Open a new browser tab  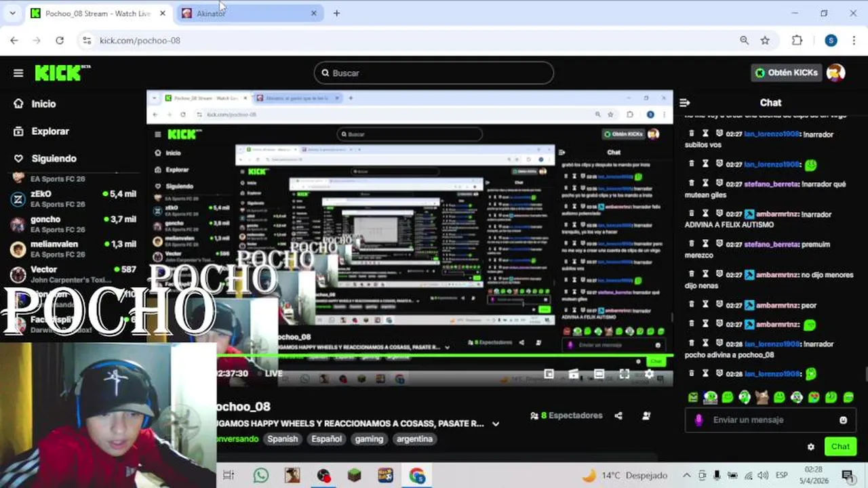[x=336, y=14]
